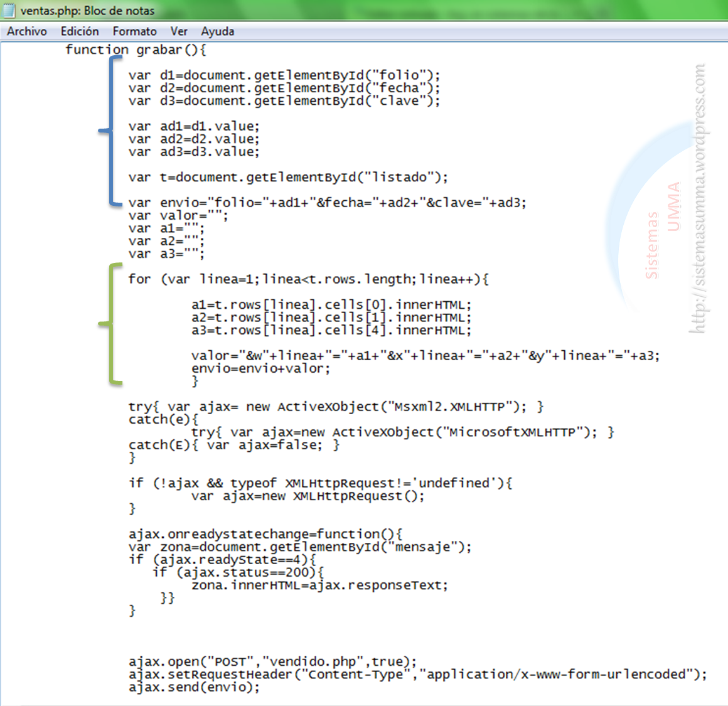
Task: Place cursor on the var t "listado" line
Action: tap(288, 178)
